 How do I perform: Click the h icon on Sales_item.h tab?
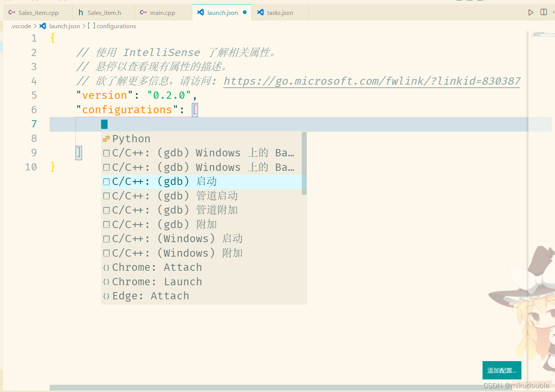81,13
